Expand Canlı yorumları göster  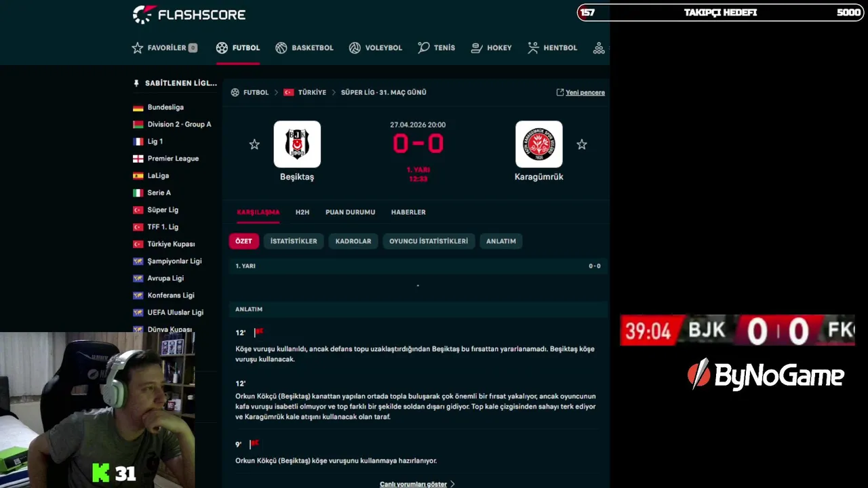pos(417,484)
